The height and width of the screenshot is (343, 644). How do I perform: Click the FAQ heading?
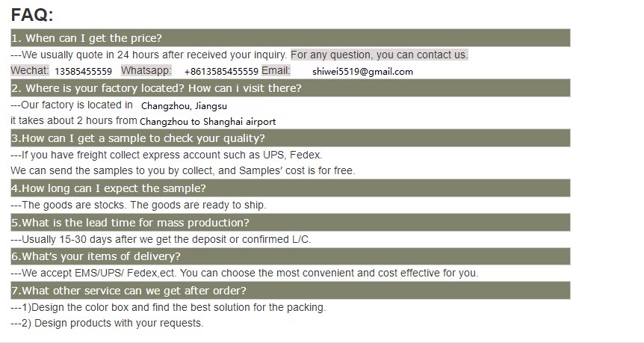coord(32,15)
